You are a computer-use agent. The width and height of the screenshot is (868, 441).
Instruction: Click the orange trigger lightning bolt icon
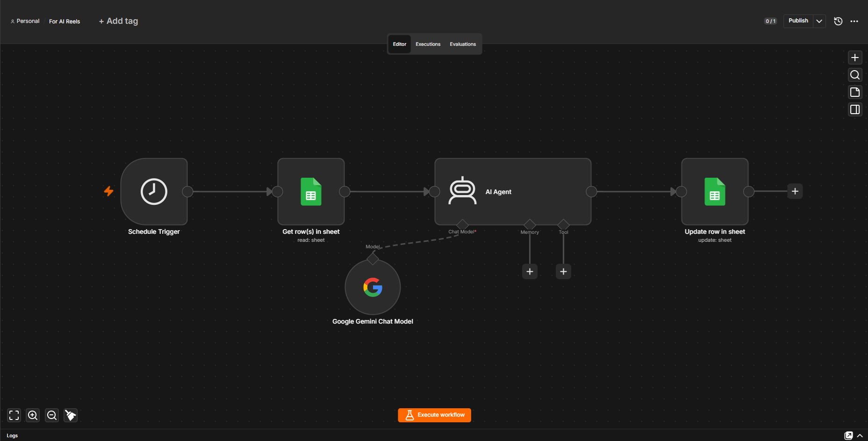pos(108,191)
